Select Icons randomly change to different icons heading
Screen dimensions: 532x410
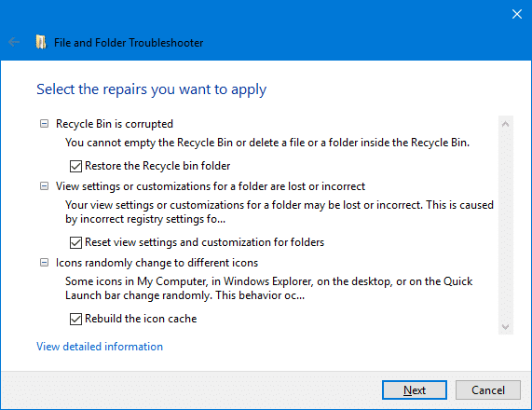point(157,263)
